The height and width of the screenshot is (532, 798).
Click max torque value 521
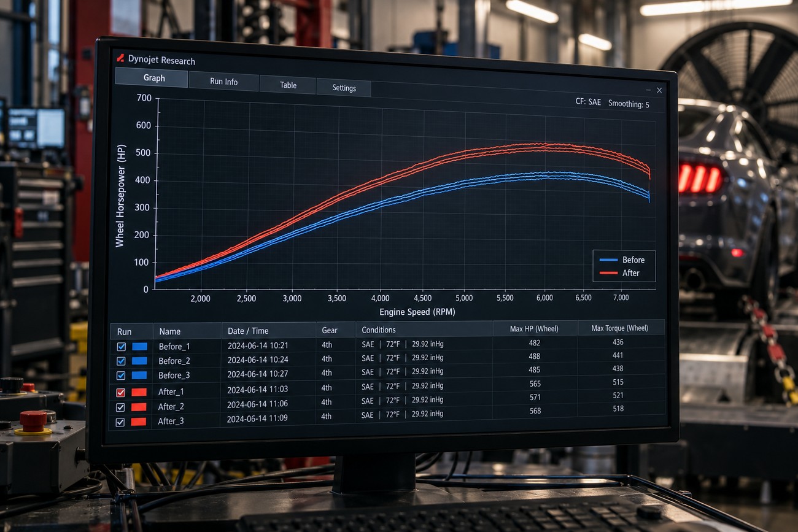pyautogui.click(x=618, y=396)
